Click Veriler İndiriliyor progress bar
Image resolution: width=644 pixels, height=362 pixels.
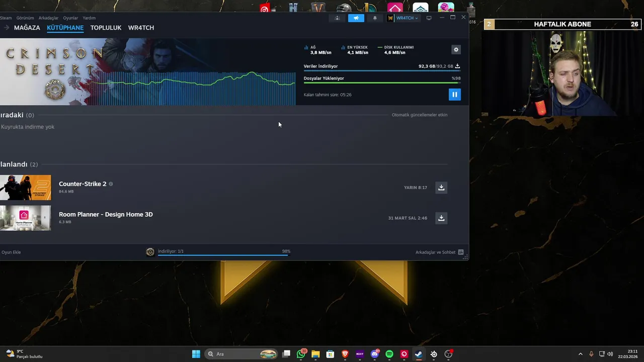382,71
